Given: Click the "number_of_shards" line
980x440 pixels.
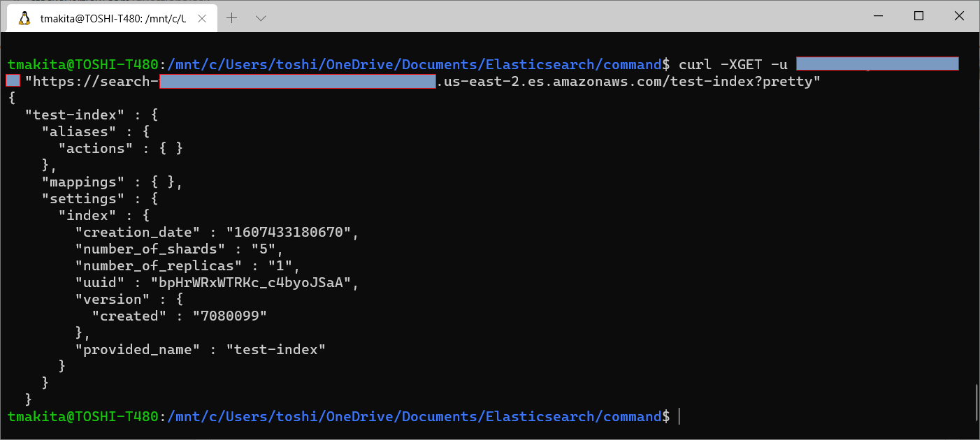Looking at the screenshot, I should point(182,249).
